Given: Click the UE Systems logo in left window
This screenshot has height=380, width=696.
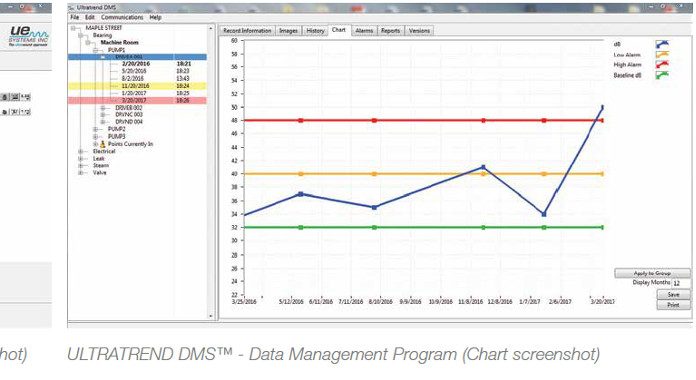Looking at the screenshot, I should [x=29, y=36].
